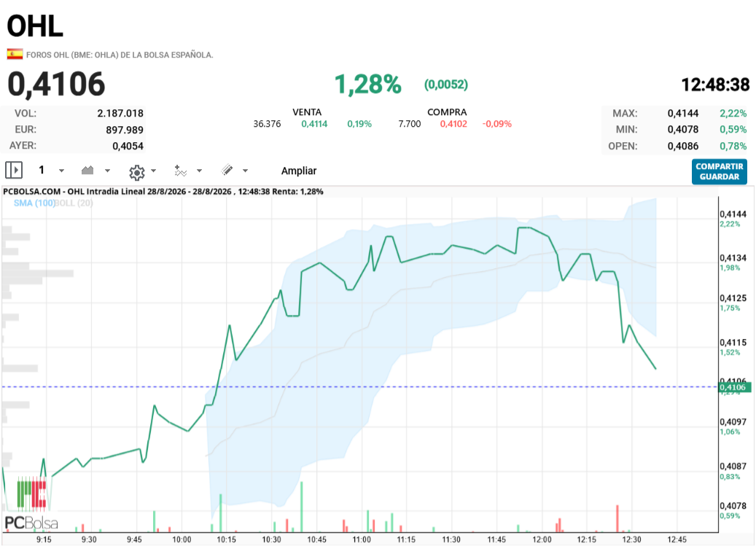Select the drawing pencil tool icon

point(227,170)
